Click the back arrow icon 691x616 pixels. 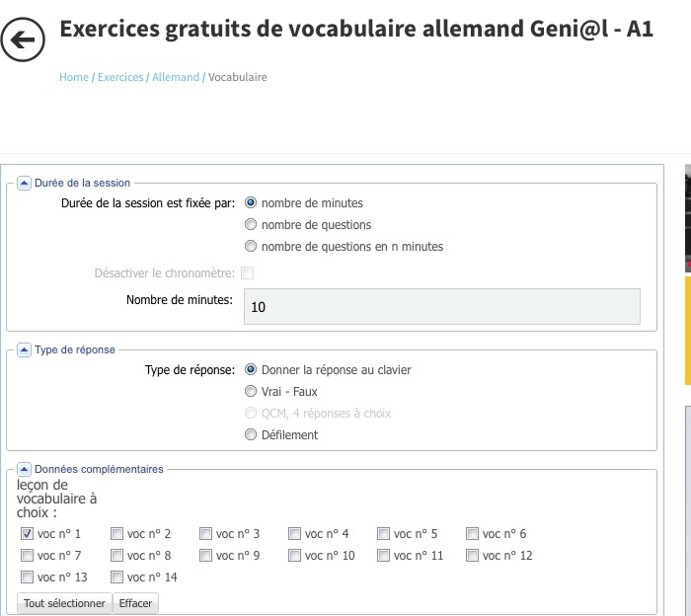point(24,39)
